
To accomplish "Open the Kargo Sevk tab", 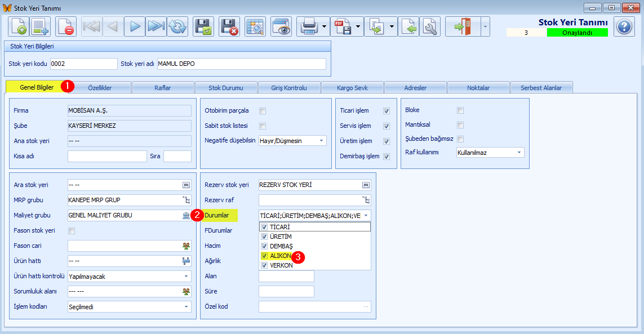I will [352, 87].
